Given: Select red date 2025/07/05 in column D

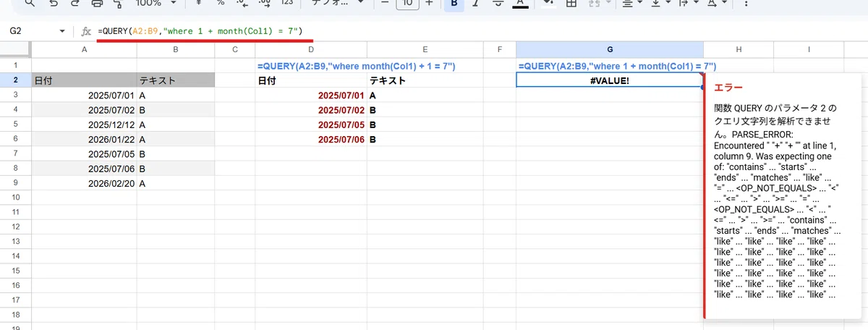Looking at the screenshot, I should (x=311, y=124).
